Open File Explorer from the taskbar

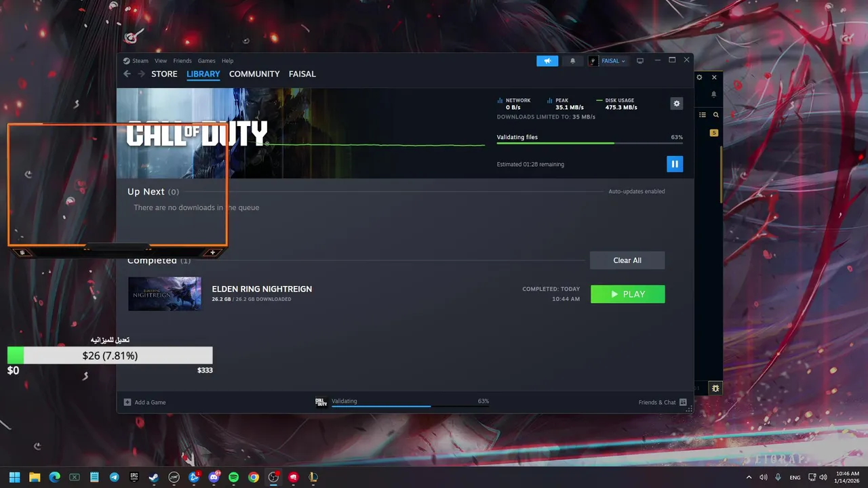point(35,477)
